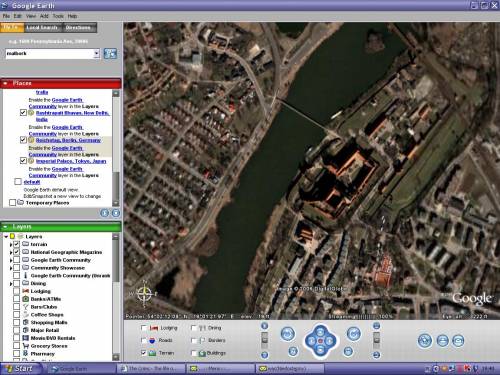The height and width of the screenshot is (375, 500).
Task: Expand the National Geographic Magazine node
Action: (x=11, y=252)
